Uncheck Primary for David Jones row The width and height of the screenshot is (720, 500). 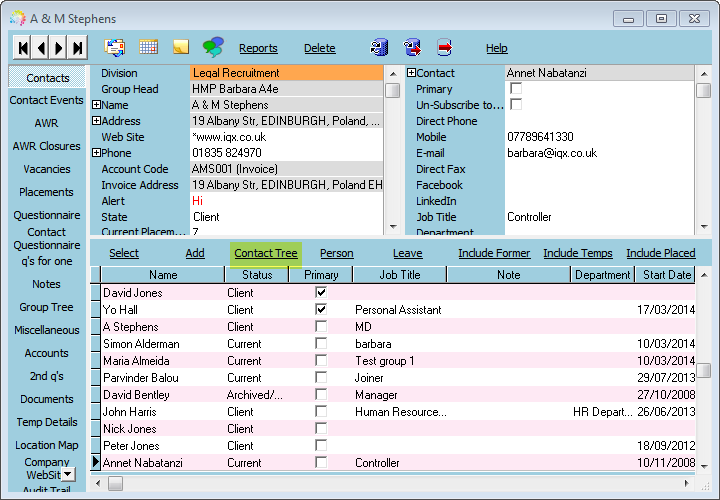coord(321,292)
